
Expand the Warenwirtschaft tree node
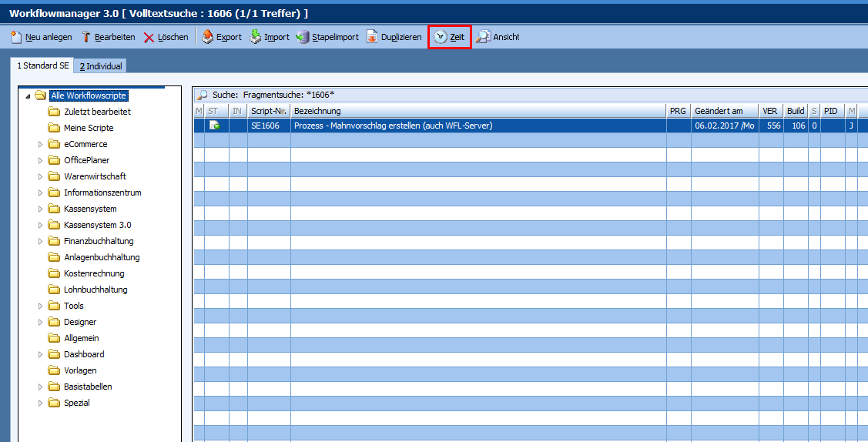click(41, 176)
